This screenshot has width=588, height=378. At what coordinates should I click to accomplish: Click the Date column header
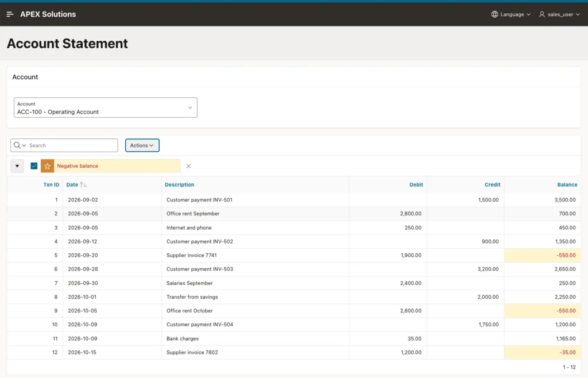click(72, 185)
